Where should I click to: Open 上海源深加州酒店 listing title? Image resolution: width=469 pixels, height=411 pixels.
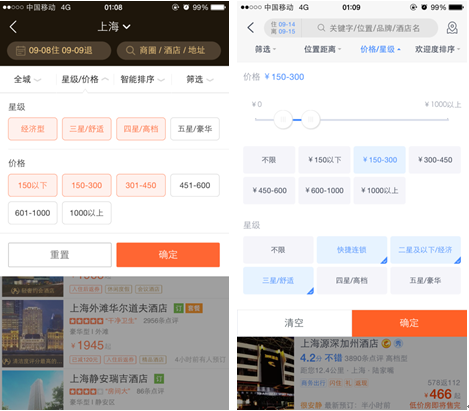(339, 343)
